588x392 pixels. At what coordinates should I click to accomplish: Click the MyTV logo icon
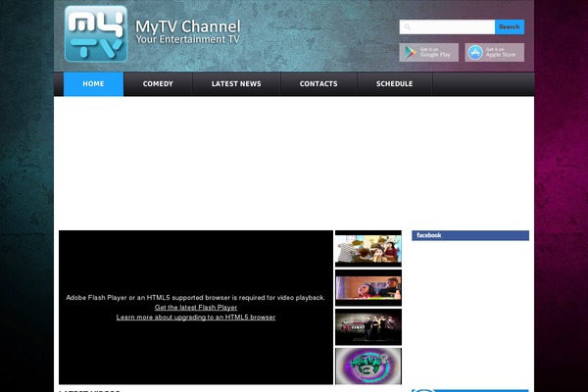tap(96, 33)
